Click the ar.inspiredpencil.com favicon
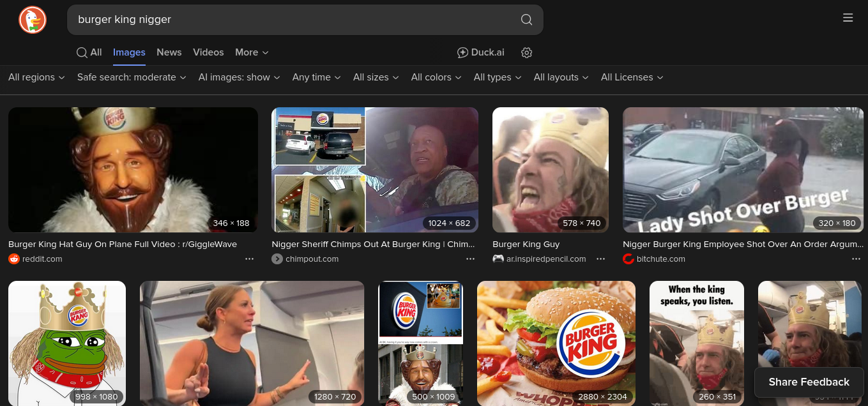Screen dimensions: 868x406 pos(498,259)
